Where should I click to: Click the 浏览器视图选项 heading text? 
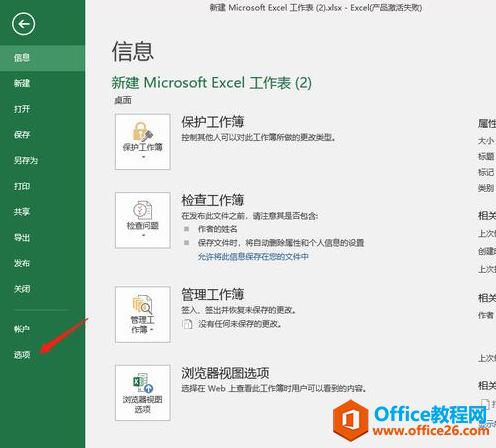point(225,373)
